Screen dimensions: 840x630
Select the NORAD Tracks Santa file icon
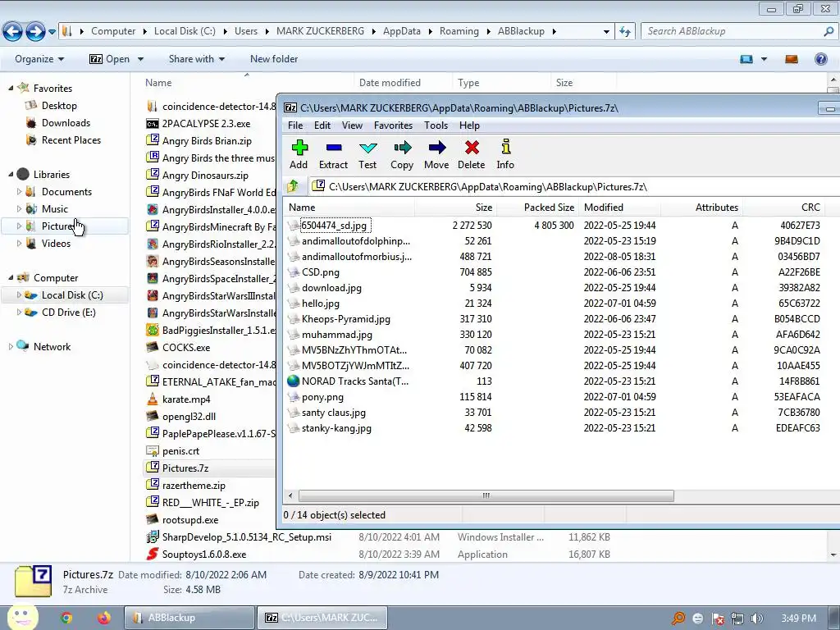click(x=293, y=381)
